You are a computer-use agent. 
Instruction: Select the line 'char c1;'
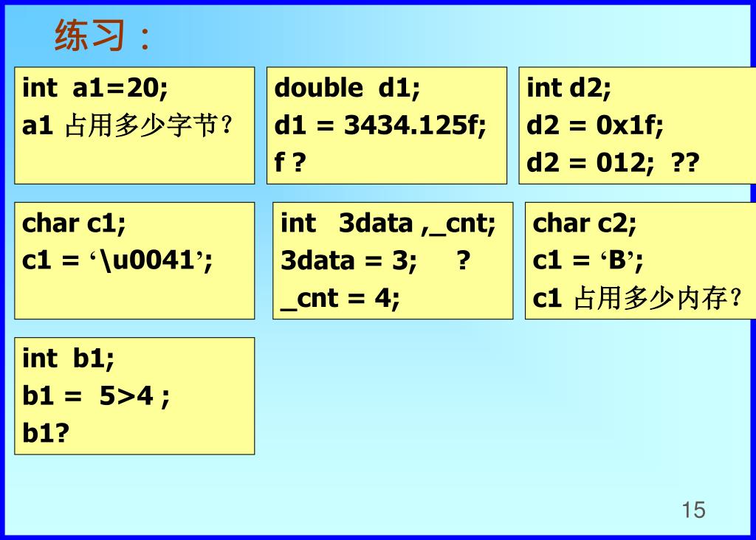tap(74, 224)
